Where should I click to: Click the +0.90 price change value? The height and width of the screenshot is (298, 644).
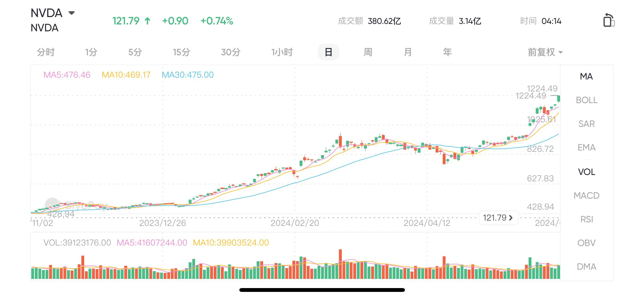175,21
